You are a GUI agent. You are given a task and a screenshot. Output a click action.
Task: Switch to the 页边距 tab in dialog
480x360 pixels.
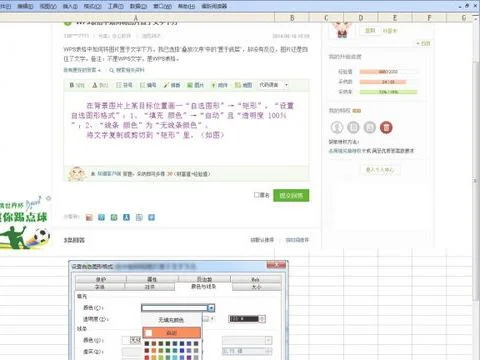[204, 279]
